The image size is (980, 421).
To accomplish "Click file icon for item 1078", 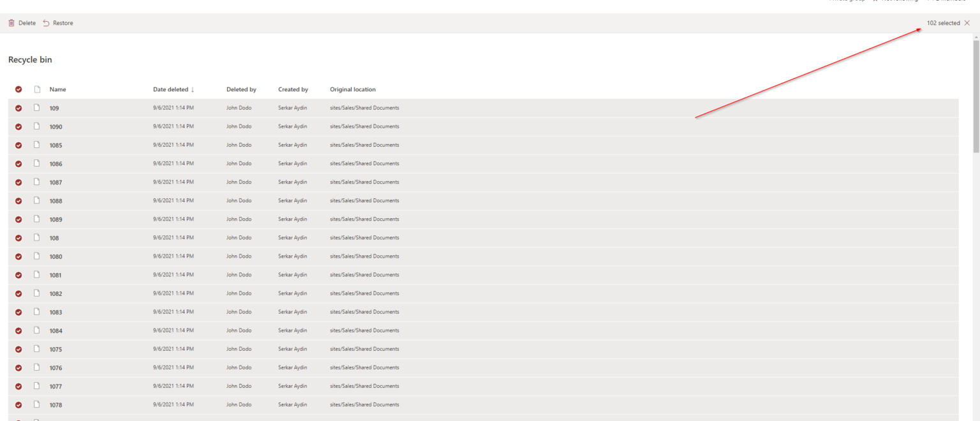I will (37, 404).
